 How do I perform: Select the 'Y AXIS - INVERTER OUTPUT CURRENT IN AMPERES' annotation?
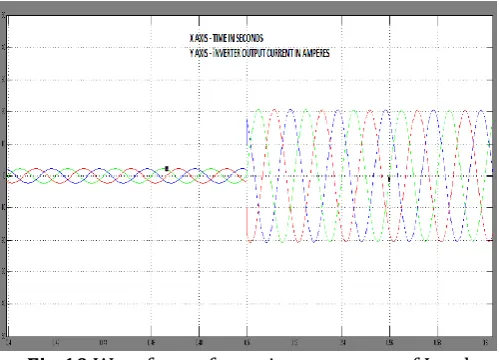coord(260,53)
